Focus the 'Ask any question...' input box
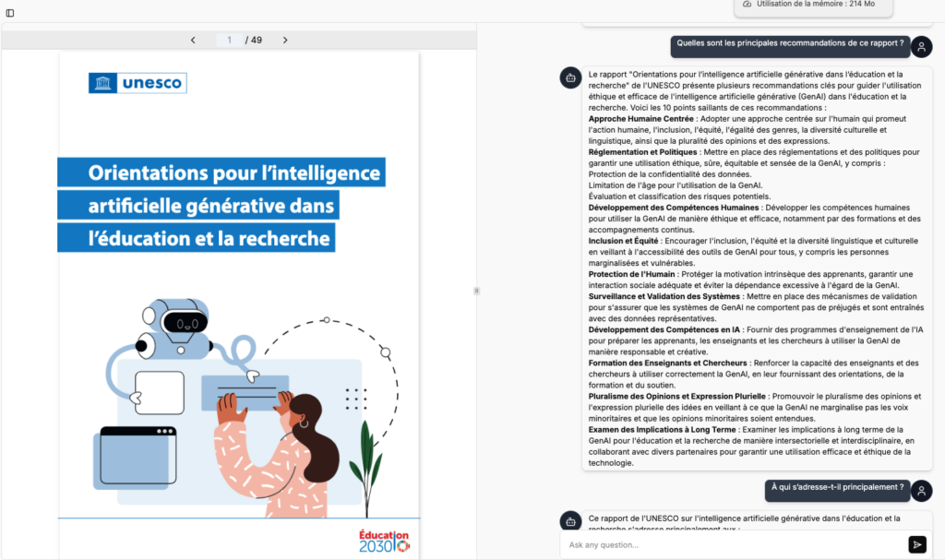This screenshot has width=945, height=560. 729,544
